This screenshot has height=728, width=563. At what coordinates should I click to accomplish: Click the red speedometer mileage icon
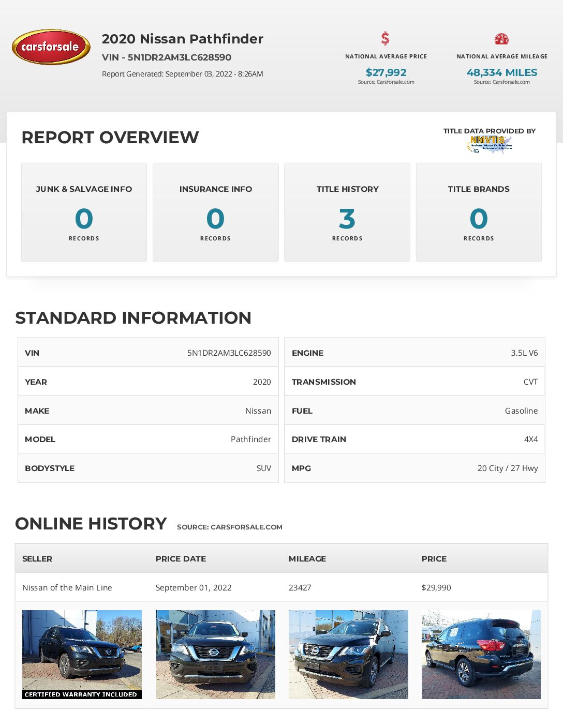(x=501, y=39)
